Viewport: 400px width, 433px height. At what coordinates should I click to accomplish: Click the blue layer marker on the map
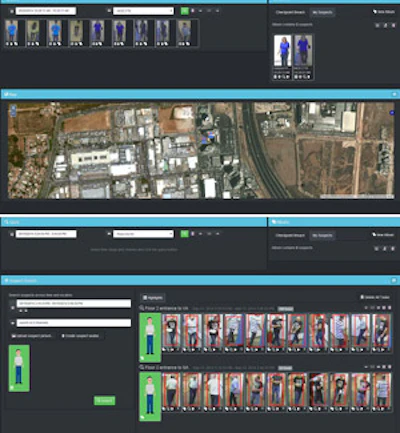(392, 113)
